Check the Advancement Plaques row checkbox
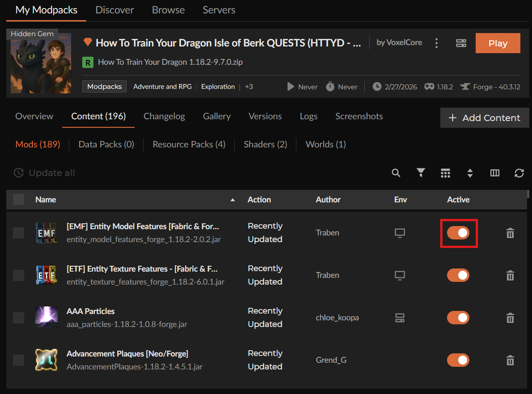Image resolution: width=532 pixels, height=394 pixels. pyautogui.click(x=18, y=360)
